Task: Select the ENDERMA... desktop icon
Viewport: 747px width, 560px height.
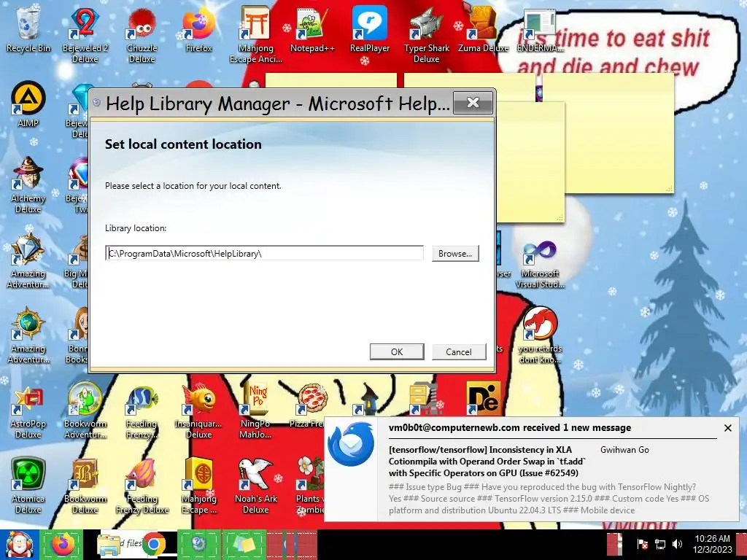Action: click(540, 29)
